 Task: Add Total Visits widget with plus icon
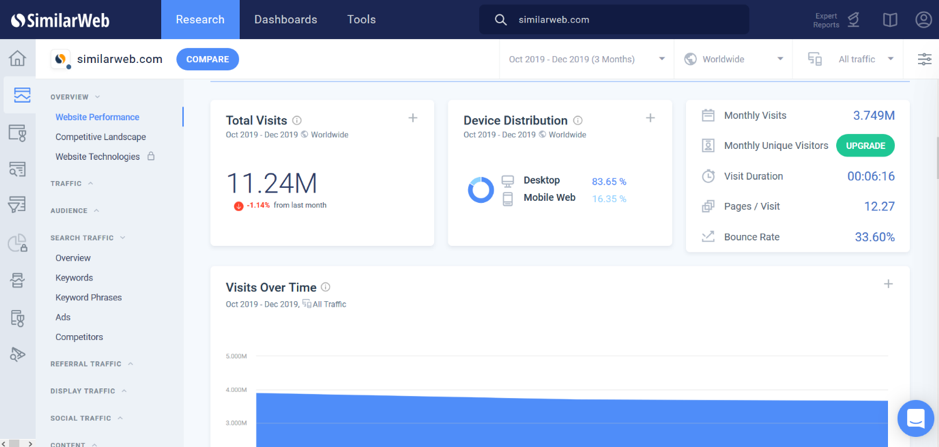pyautogui.click(x=413, y=118)
